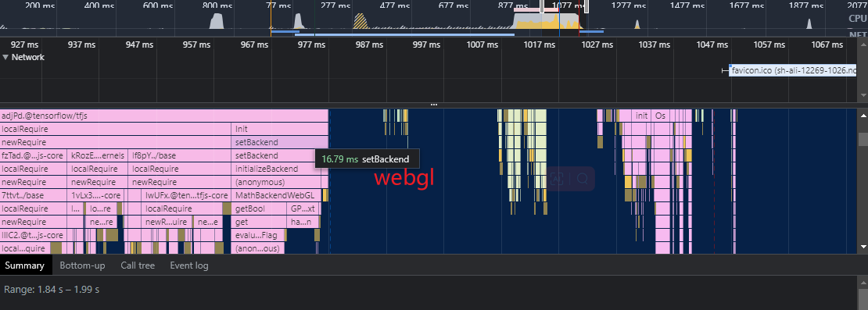The image size is (868, 310).
Task: Collapse the Network track
Action: click(6, 57)
